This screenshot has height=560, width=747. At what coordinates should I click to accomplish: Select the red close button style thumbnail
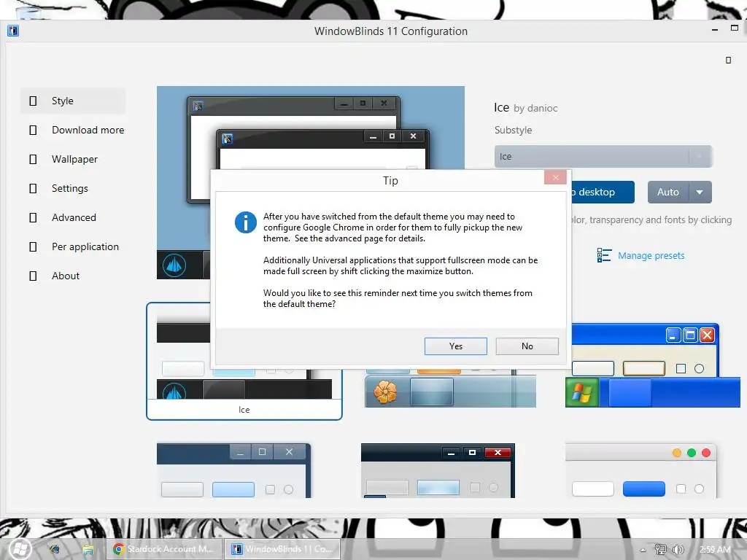tap(438, 471)
